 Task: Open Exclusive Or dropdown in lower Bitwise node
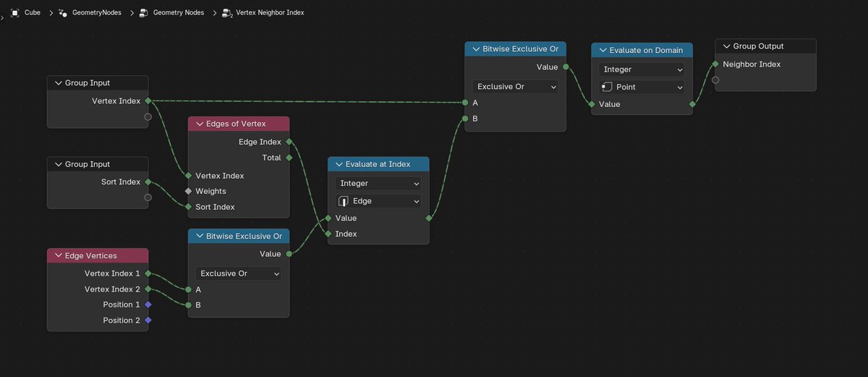(238, 274)
